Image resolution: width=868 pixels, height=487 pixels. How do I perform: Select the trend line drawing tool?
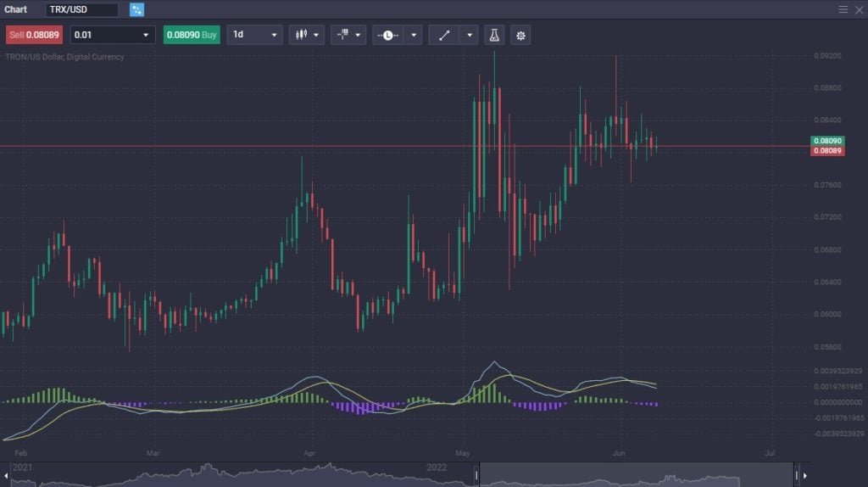[x=443, y=35]
